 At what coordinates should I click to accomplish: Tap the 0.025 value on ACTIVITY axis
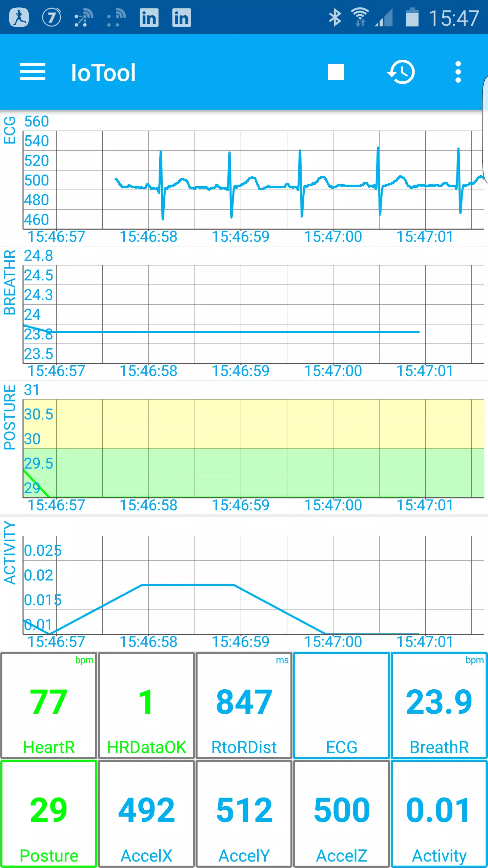click(43, 551)
